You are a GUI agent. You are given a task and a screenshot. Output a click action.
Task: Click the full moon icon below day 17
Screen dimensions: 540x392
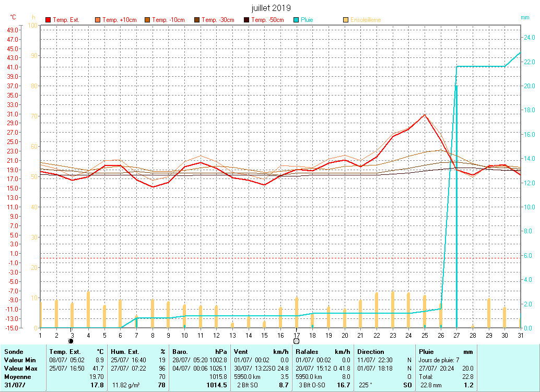click(296, 341)
